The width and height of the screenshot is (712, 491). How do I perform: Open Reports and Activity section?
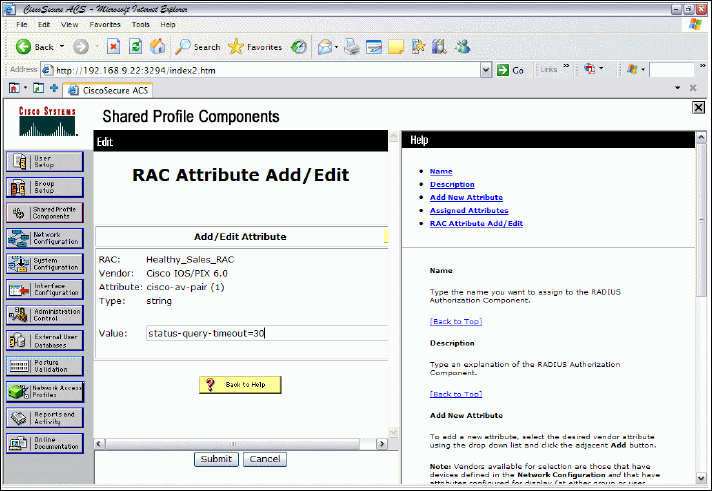pos(45,417)
